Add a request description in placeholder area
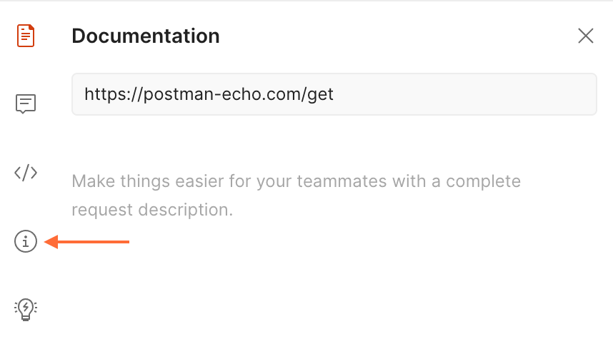 pos(296,196)
